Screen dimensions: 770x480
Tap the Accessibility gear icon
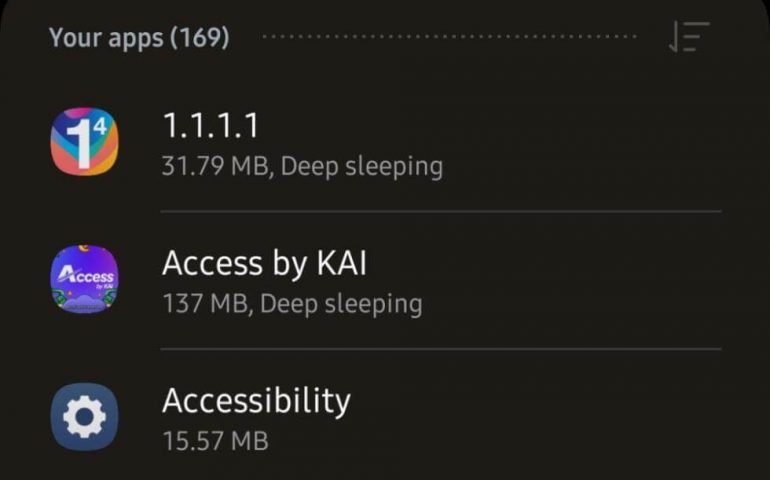tap(84, 417)
